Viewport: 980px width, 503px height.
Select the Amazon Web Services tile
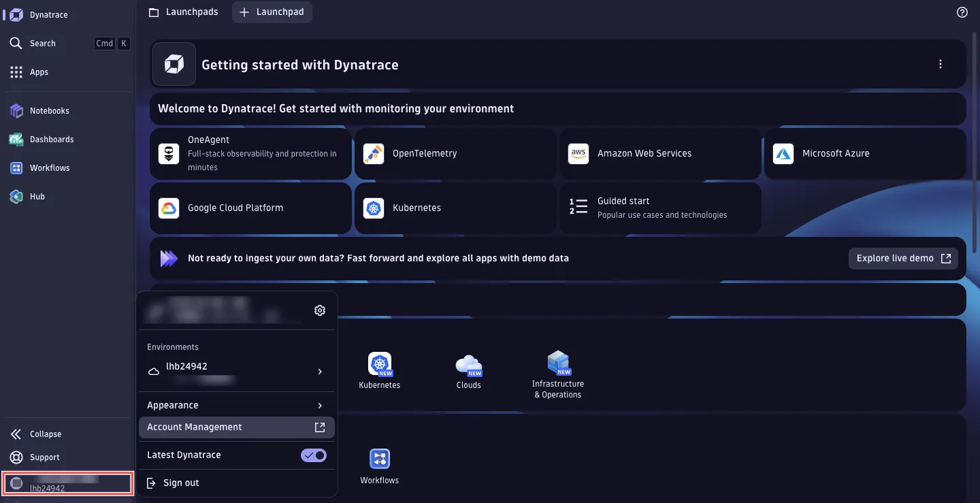[660, 153]
